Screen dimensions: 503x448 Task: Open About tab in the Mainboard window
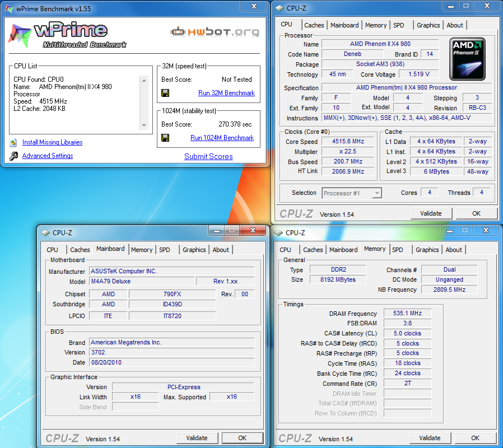click(221, 250)
